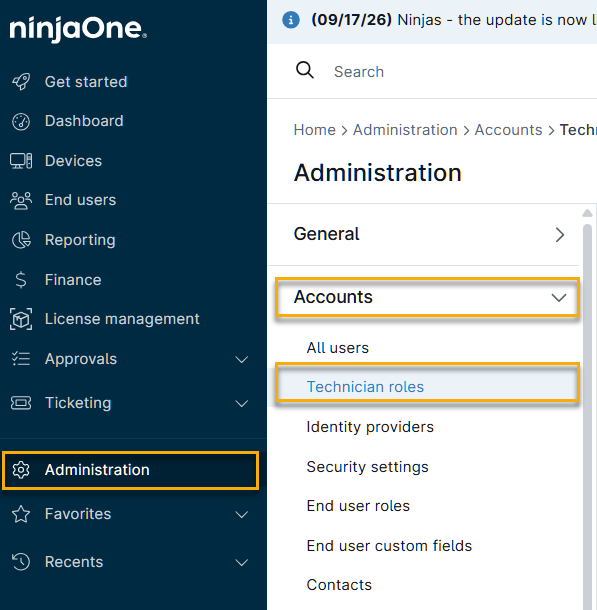Viewport: 597px width, 610px height.
Task: Click the Finance dollar sign icon
Action: click(21, 280)
